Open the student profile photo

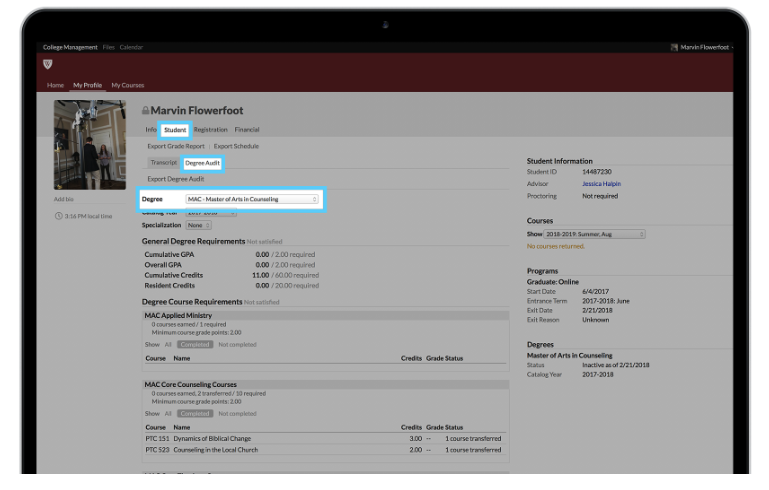point(83,145)
